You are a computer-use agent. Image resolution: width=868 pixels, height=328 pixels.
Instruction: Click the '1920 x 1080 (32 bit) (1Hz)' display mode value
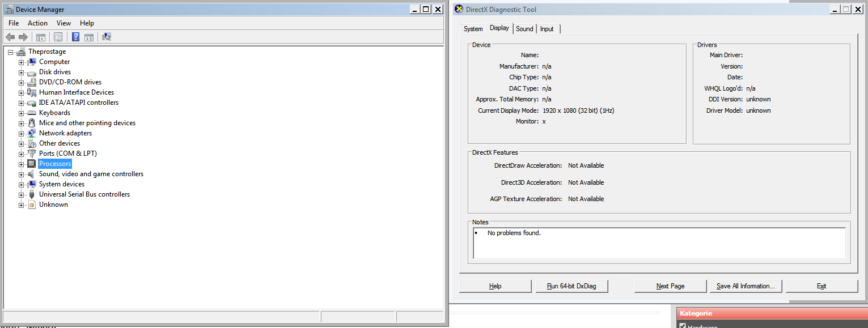[577, 110]
